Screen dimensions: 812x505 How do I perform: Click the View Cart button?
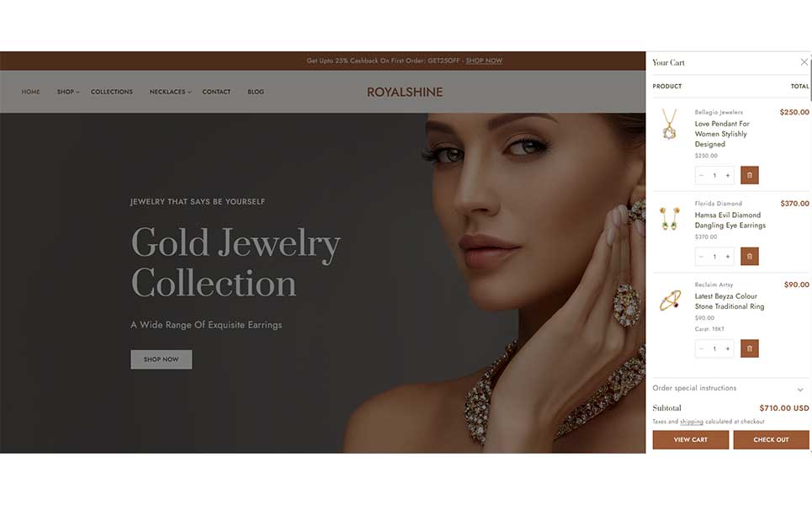(x=690, y=439)
